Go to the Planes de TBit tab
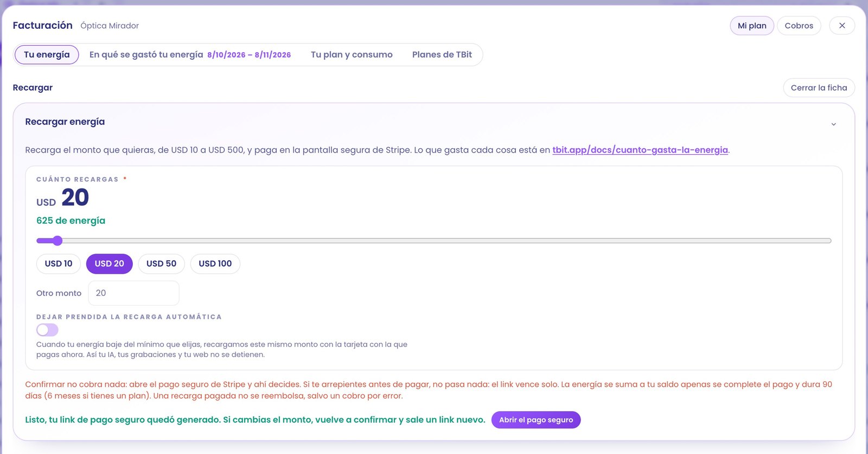 click(442, 55)
